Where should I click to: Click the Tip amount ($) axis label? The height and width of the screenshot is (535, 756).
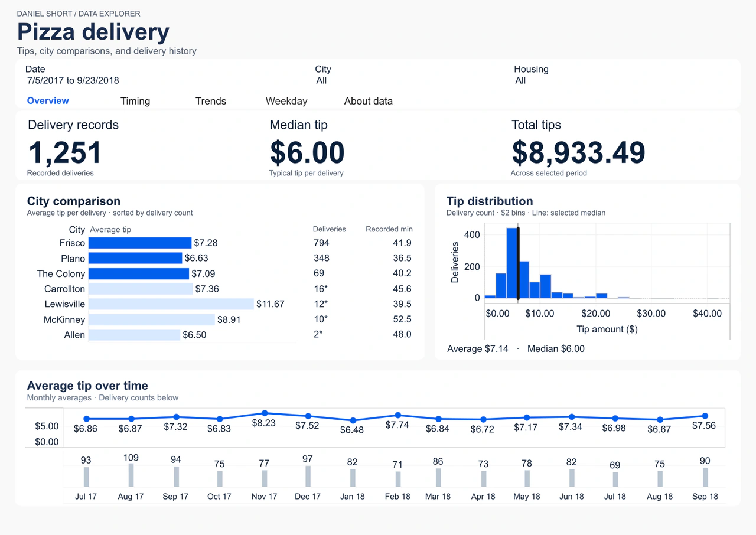pyautogui.click(x=607, y=329)
